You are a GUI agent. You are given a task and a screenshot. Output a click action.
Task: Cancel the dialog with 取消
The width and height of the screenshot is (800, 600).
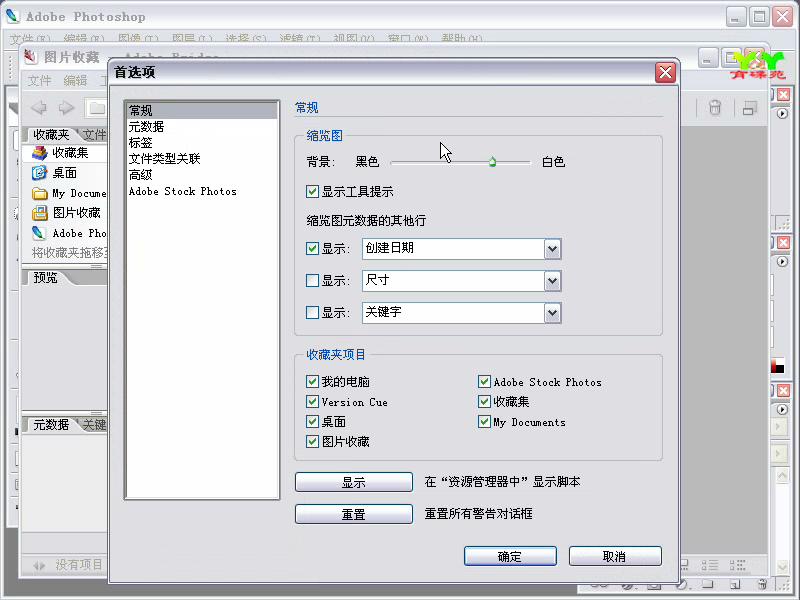[615, 556]
